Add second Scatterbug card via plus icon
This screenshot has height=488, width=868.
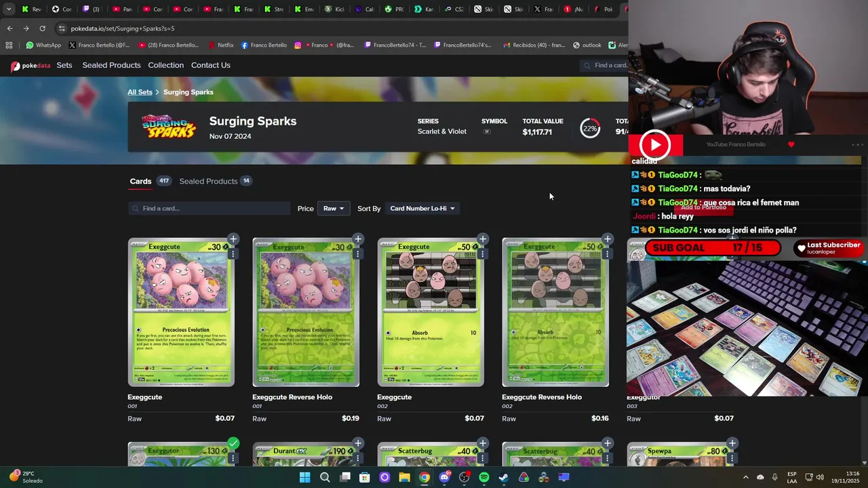(607, 444)
